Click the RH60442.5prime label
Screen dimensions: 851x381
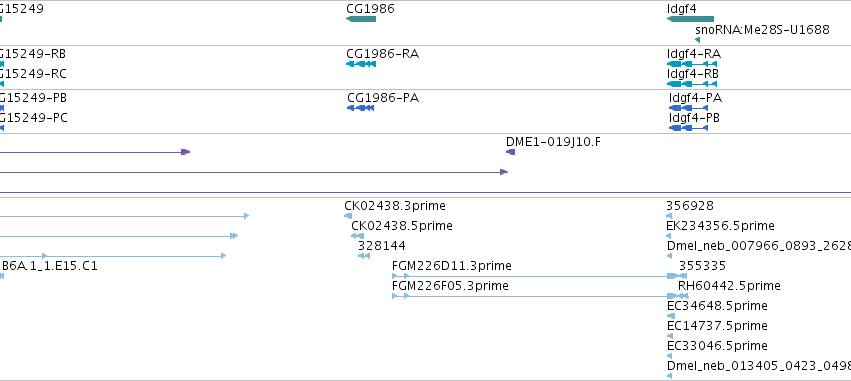tap(729, 286)
